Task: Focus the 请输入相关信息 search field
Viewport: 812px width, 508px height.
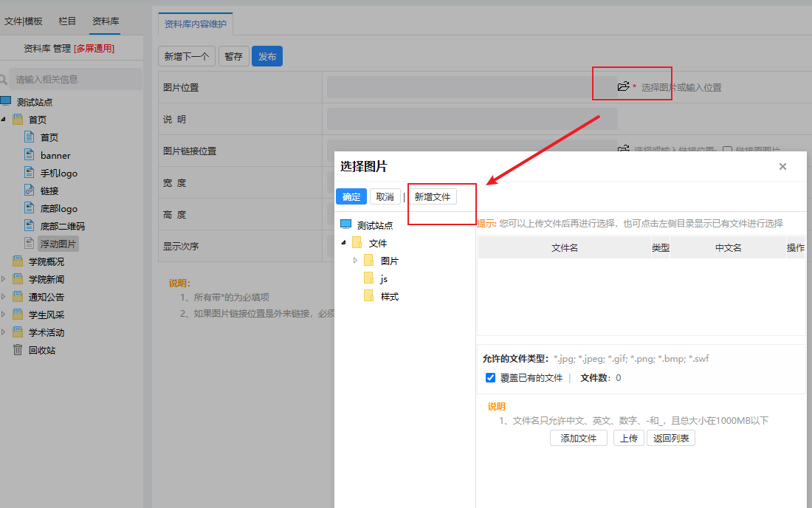Action: point(75,79)
